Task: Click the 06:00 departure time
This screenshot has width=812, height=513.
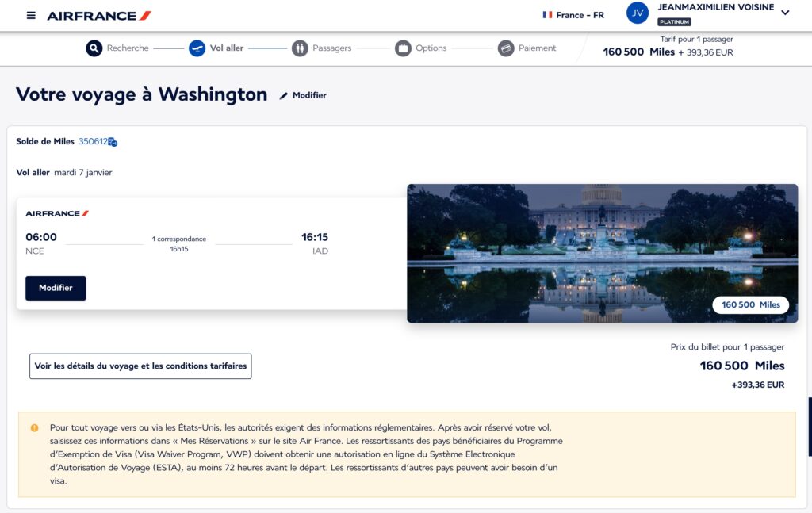Action: (x=41, y=237)
